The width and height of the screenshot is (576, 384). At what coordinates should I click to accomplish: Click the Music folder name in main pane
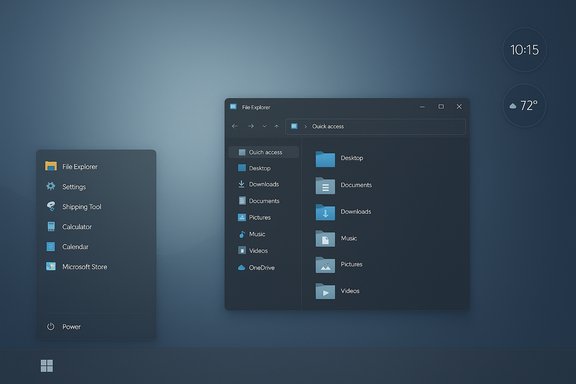tap(349, 238)
